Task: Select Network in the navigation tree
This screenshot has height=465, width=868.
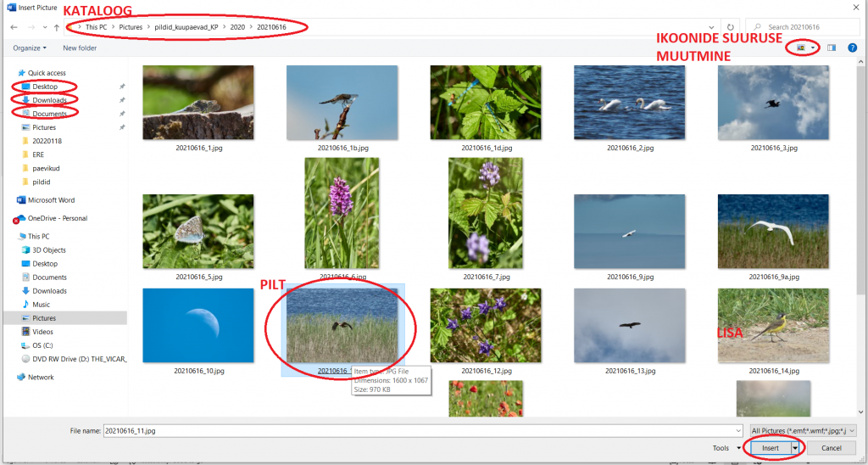Action: [41, 378]
